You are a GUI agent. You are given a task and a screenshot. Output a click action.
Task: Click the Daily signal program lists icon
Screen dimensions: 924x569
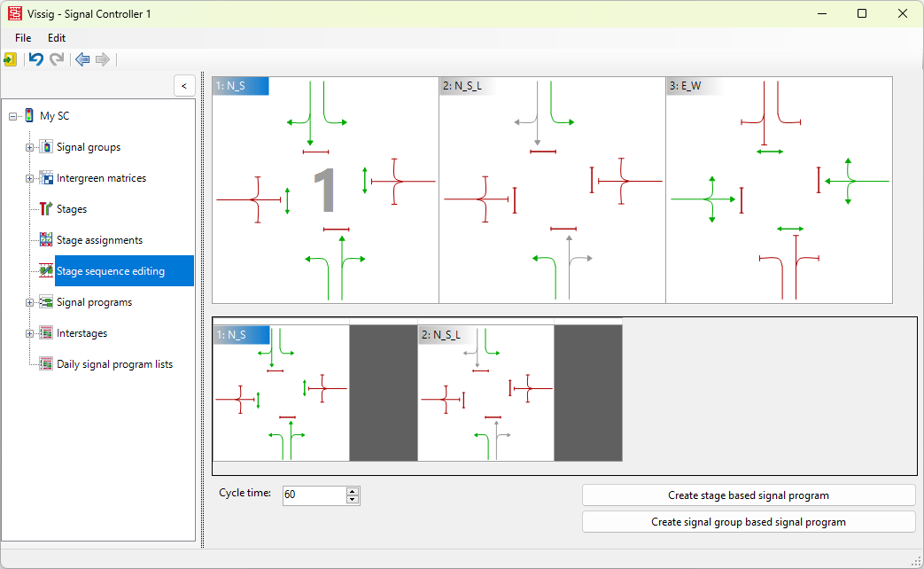[46, 364]
